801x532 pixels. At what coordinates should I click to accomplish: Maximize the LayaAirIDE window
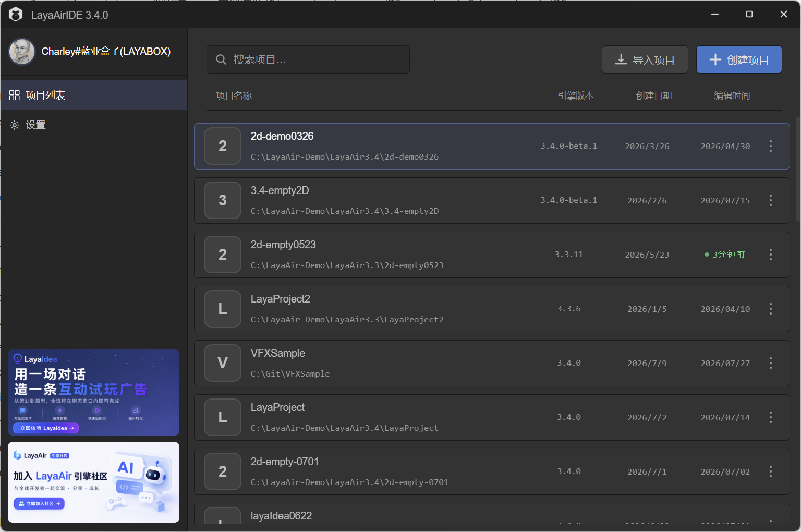click(x=749, y=14)
